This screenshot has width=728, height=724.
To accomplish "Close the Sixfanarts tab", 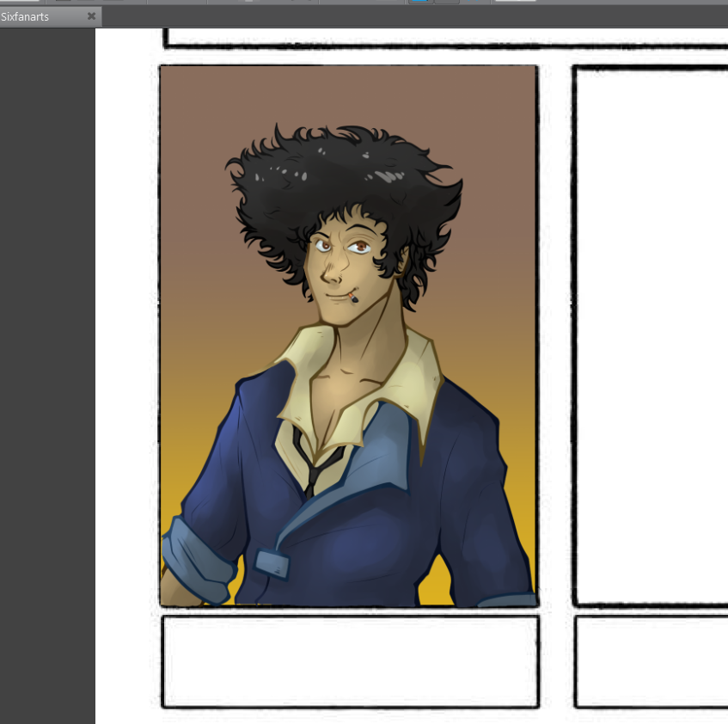I will point(91,16).
